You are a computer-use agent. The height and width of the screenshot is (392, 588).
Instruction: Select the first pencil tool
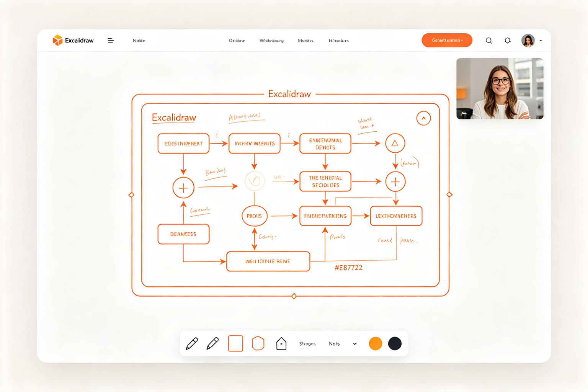pyautogui.click(x=192, y=344)
